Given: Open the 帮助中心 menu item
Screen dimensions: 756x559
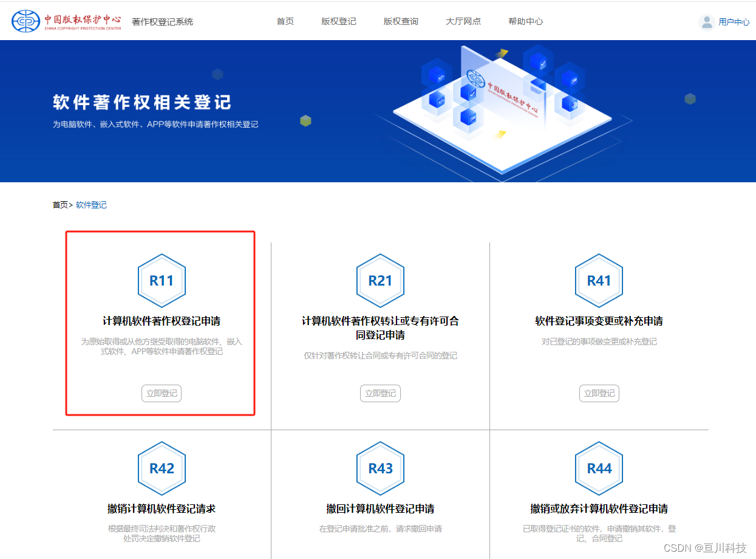Looking at the screenshot, I should (x=526, y=21).
